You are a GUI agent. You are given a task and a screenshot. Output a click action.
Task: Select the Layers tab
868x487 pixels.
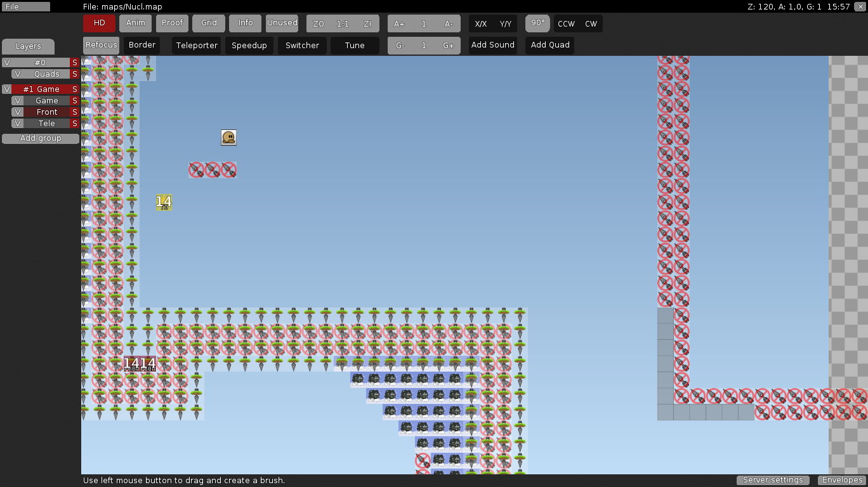tap(28, 46)
